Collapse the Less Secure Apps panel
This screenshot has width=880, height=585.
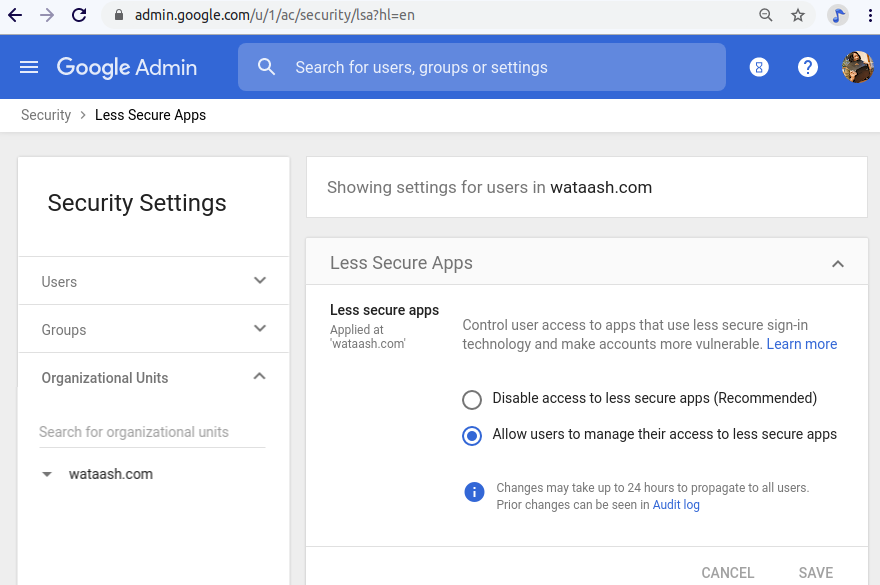[838, 264]
